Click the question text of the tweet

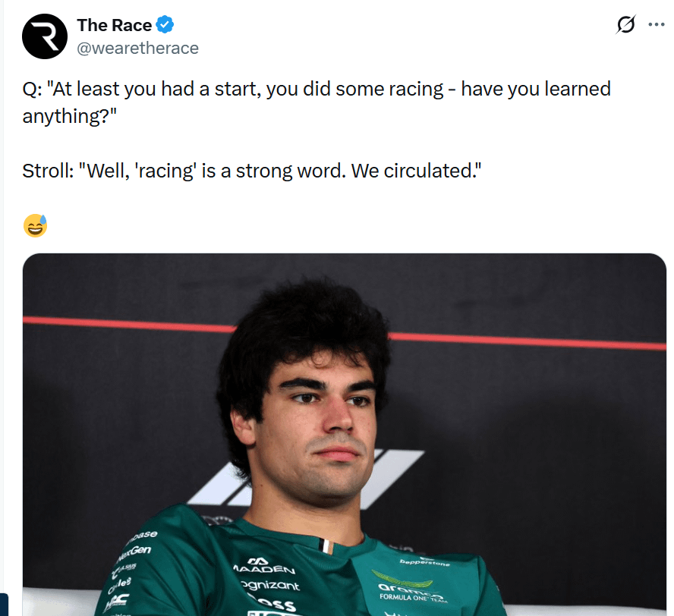pos(317,102)
